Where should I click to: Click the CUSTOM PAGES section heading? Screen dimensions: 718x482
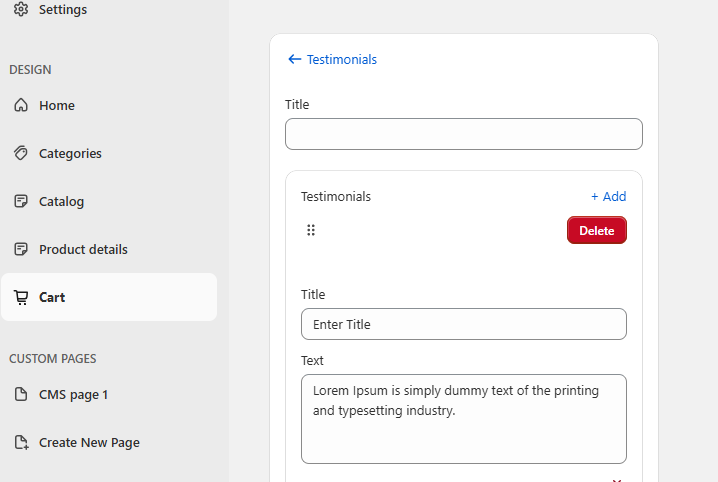point(53,358)
